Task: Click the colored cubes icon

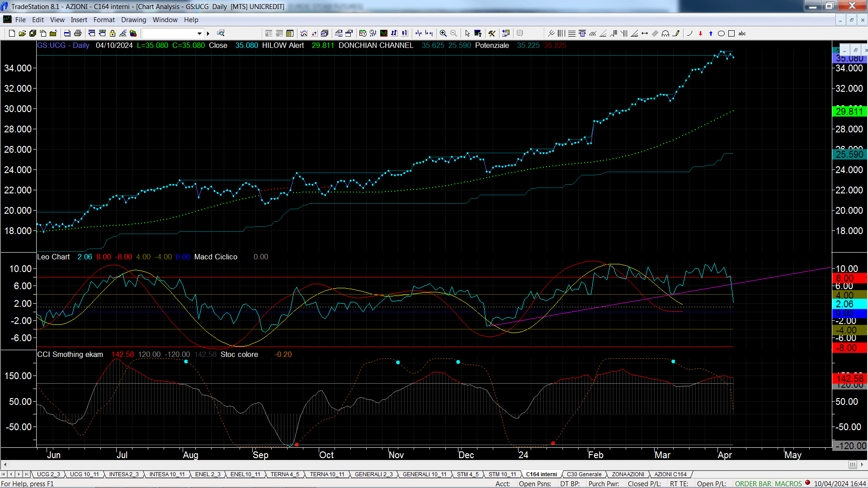Action: [133, 33]
